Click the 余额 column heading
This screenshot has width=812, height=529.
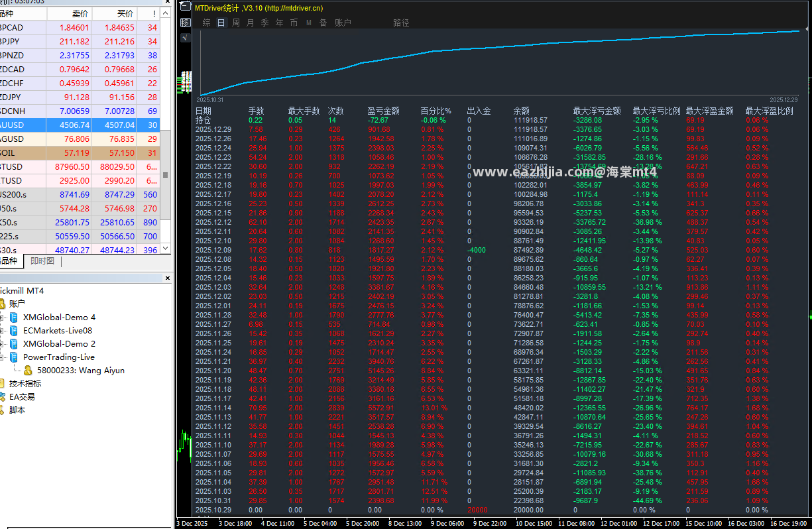522,111
